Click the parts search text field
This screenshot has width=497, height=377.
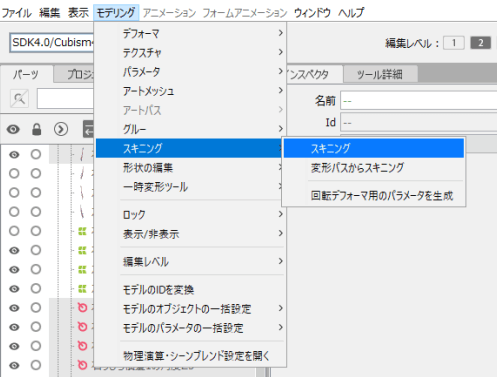tap(65, 99)
